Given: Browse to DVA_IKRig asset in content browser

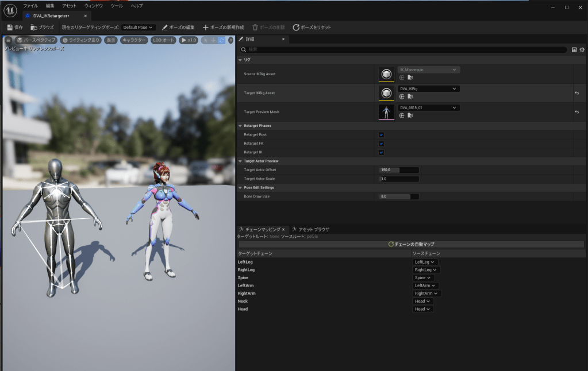Looking at the screenshot, I should click(x=410, y=96).
